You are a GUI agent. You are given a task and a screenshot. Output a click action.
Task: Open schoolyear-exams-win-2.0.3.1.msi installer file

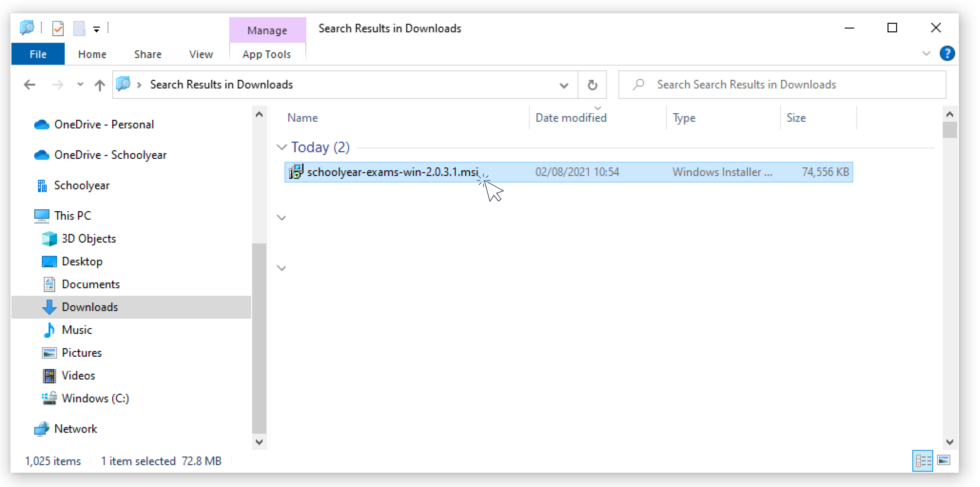pyautogui.click(x=392, y=172)
